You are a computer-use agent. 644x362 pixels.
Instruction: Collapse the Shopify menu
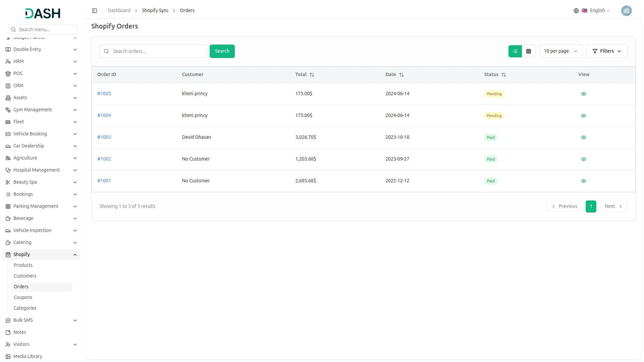(42, 255)
